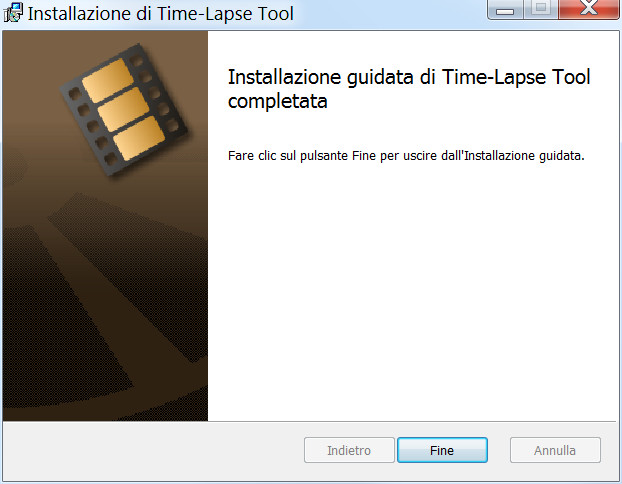Click Fine to exit the setup wizard

tap(442, 450)
